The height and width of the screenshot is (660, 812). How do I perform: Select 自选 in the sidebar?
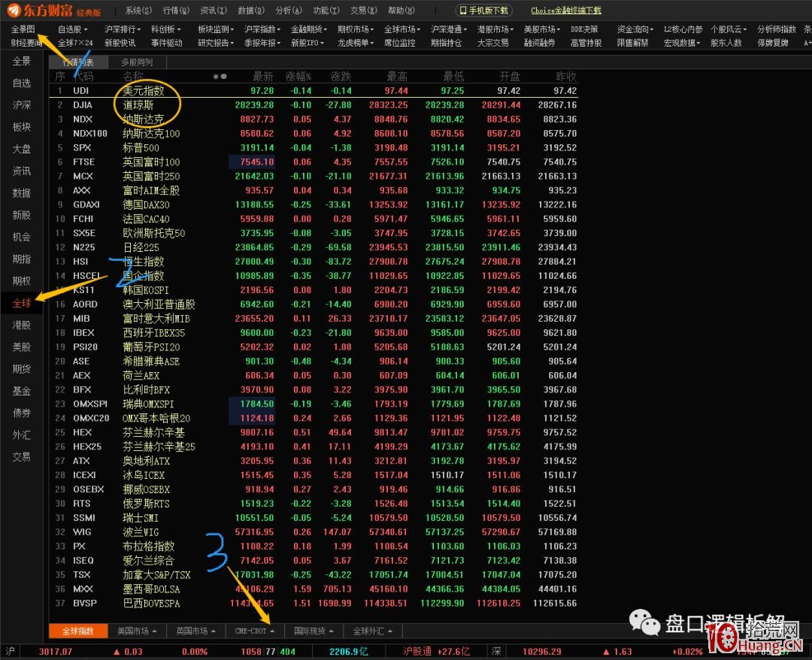pyautogui.click(x=21, y=83)
